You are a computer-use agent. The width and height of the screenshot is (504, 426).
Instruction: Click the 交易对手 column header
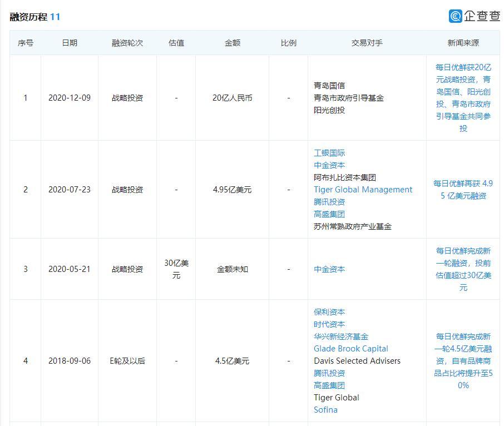pos(367,43)
